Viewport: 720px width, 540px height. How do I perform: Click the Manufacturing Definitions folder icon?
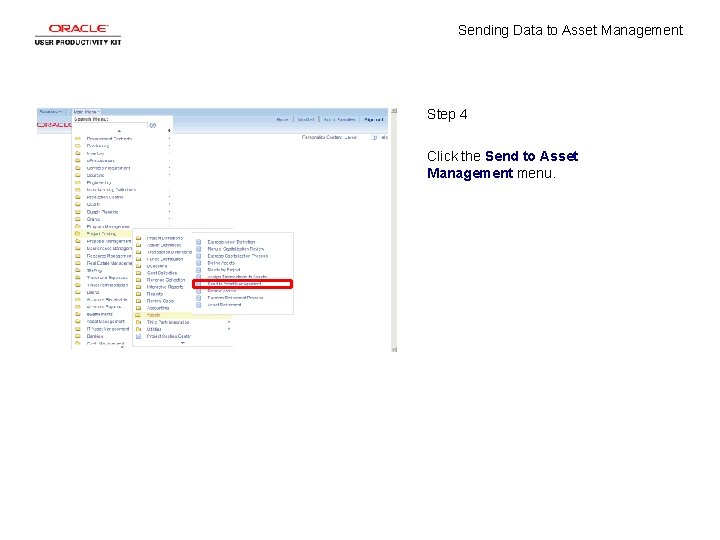[78, 190]
